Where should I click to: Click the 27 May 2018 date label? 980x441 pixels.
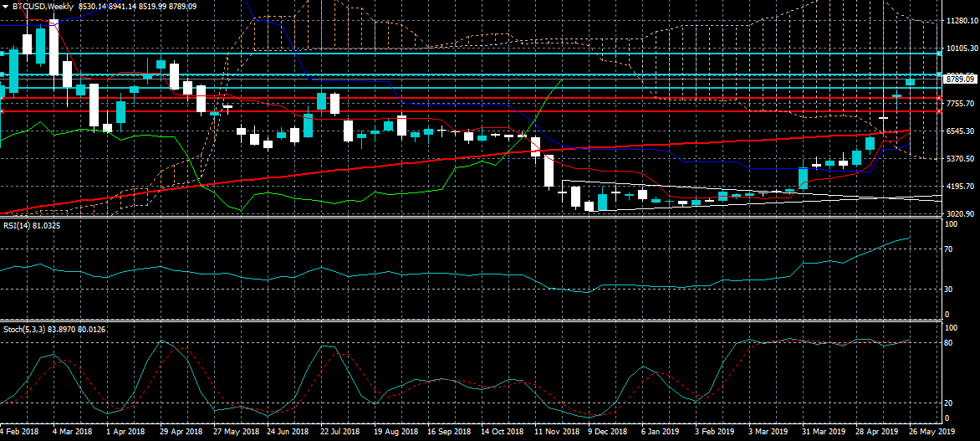coord(236,432)
